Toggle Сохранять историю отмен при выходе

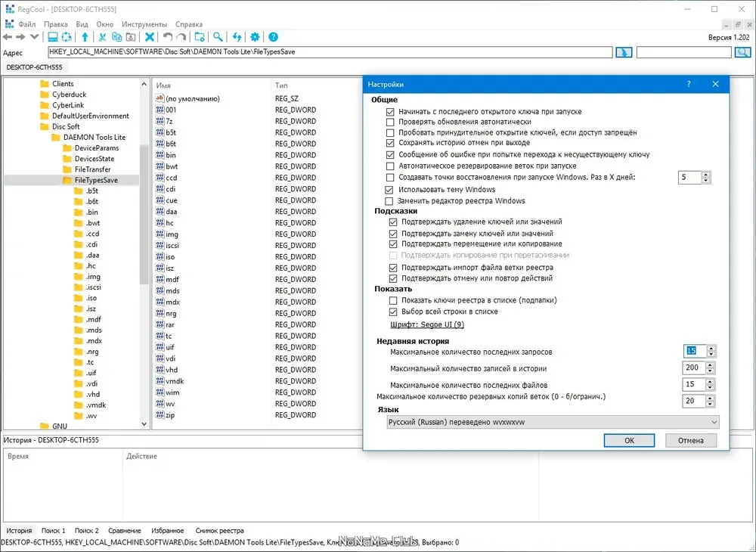click(390, 143)
